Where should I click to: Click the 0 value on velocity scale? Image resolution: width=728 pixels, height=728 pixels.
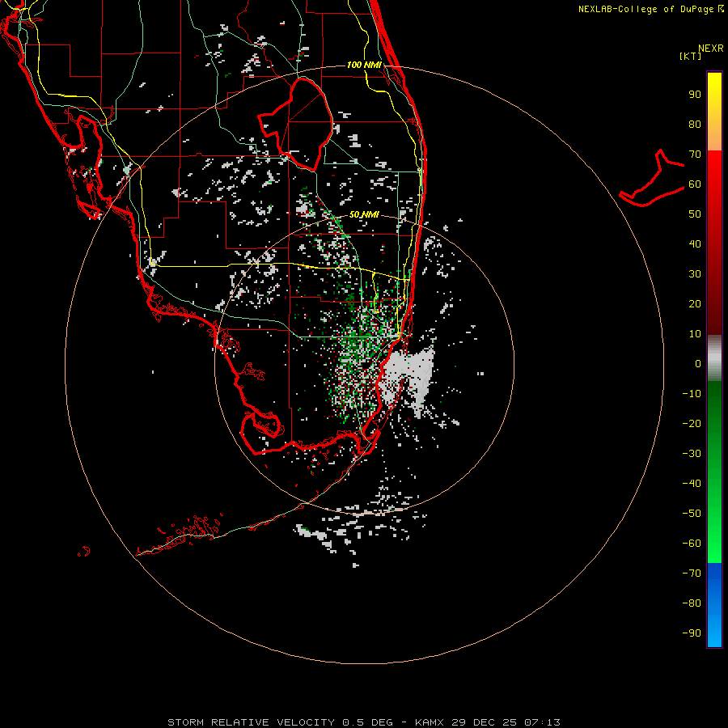pyautogui.click(x=698, y=364)
